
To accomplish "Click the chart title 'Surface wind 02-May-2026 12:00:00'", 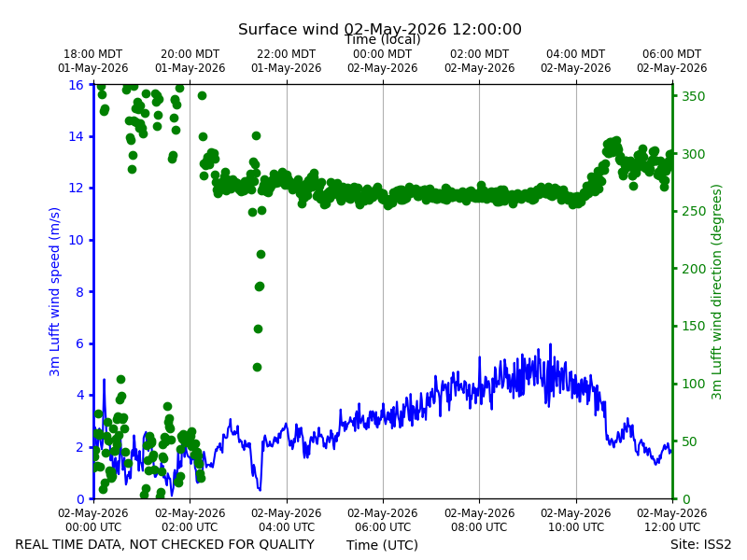I will pyautogui.click(x=380, y=29).
